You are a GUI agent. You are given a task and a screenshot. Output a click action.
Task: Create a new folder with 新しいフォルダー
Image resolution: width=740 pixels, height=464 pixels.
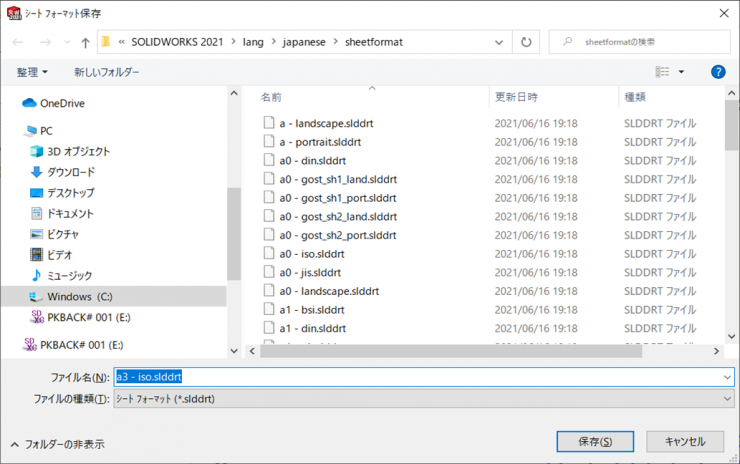point(107,72)
